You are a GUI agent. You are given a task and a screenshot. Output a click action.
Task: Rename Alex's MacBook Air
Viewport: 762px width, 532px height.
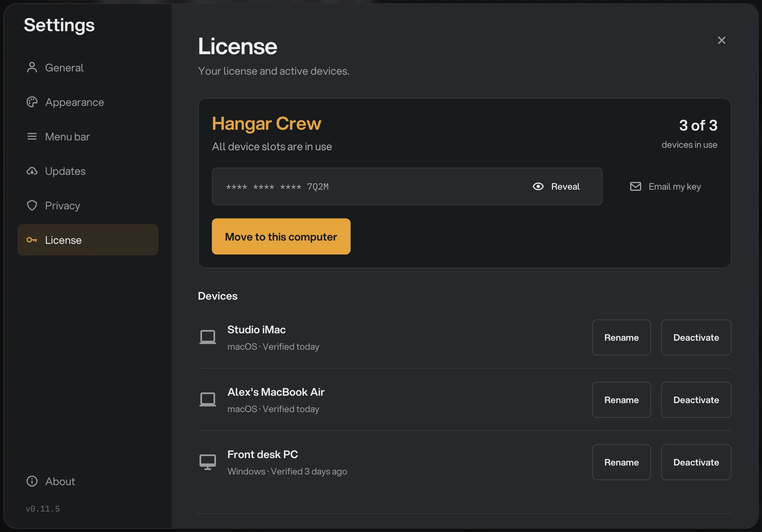pyautogui.click(x=622, y=400)
